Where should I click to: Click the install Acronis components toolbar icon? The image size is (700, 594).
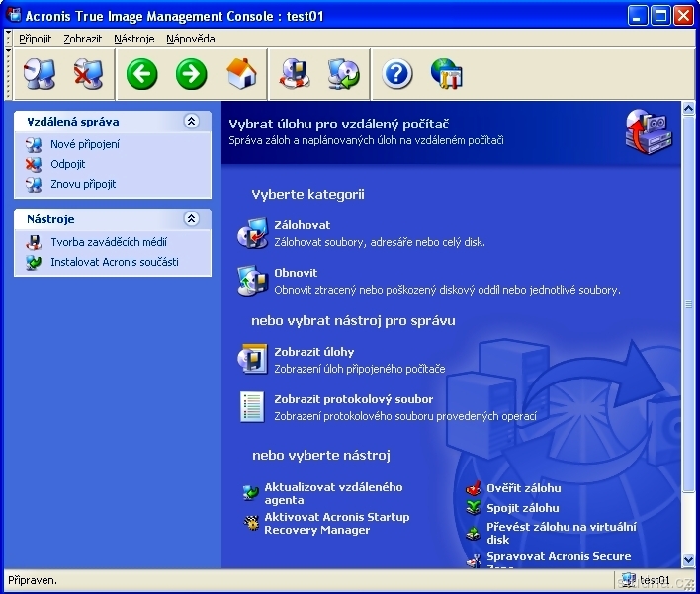point(343,74)
